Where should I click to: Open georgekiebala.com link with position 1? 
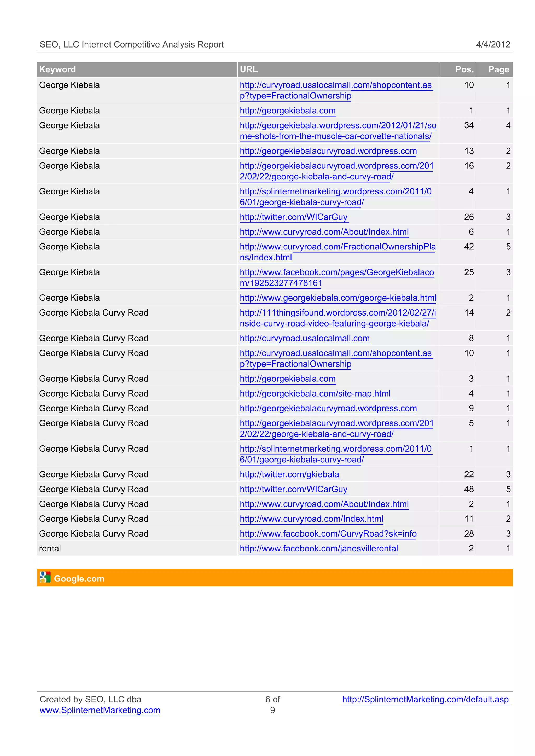point(288,111)
